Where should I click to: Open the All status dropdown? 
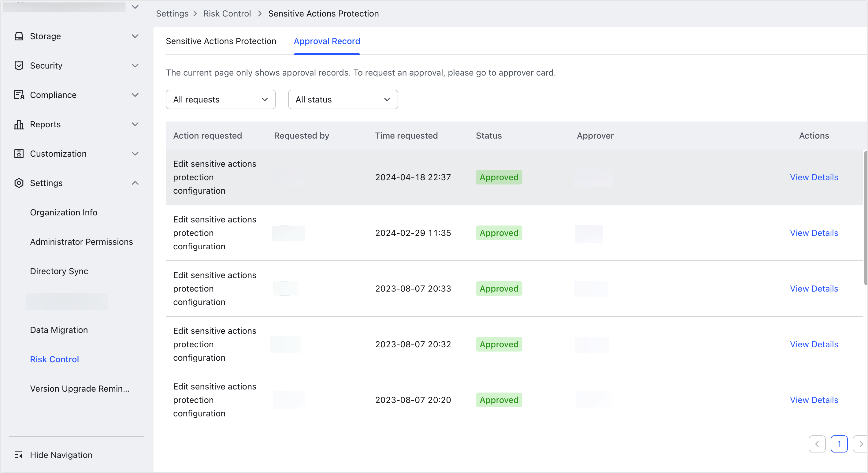343,99
